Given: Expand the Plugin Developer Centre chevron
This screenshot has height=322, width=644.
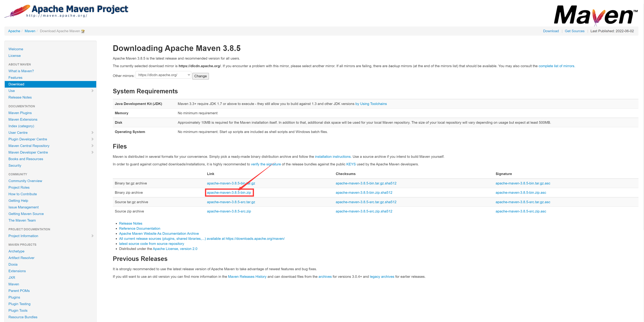Looking at the screenshot, I should [93, 139].
